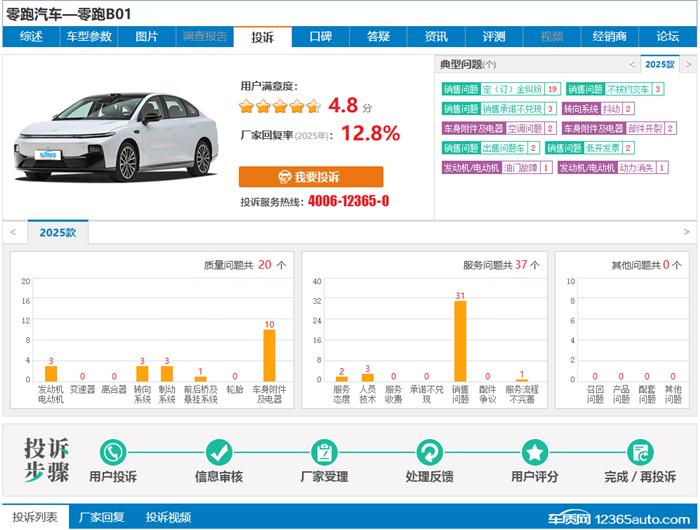Viewport: 700px width, 530px height.
Task: Click the 用户评分 star step icon
Action: [x=535, y=452]
